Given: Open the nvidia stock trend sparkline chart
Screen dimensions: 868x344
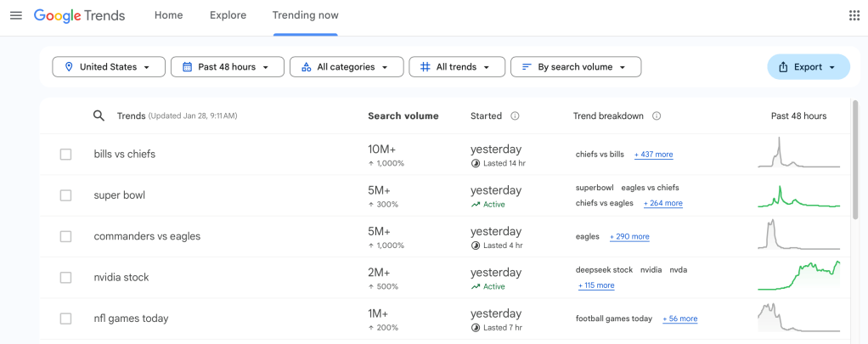Looking at the screenshot, I should [x=798, y=278].
